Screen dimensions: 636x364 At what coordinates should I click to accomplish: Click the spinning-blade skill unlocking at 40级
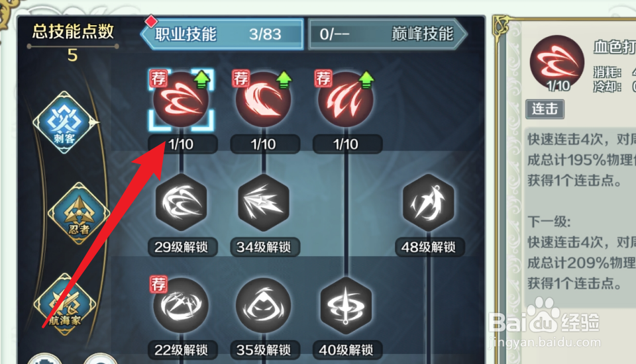click(x=346, y=306)
